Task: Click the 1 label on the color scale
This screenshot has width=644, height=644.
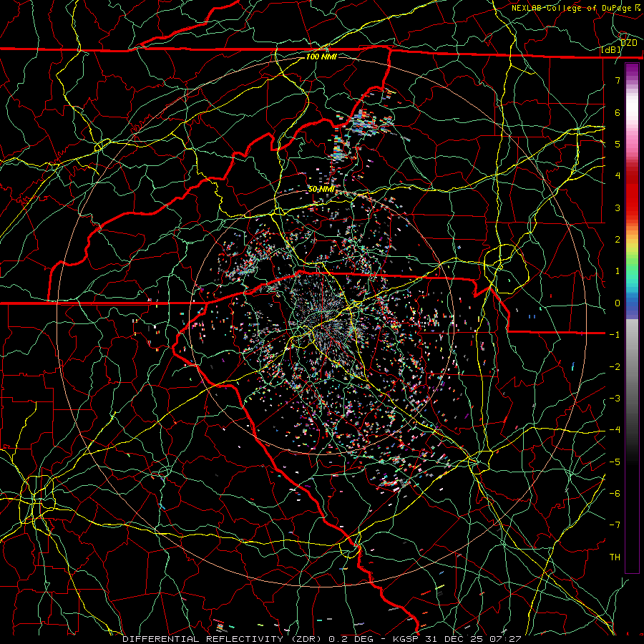Action: (618, 271)
